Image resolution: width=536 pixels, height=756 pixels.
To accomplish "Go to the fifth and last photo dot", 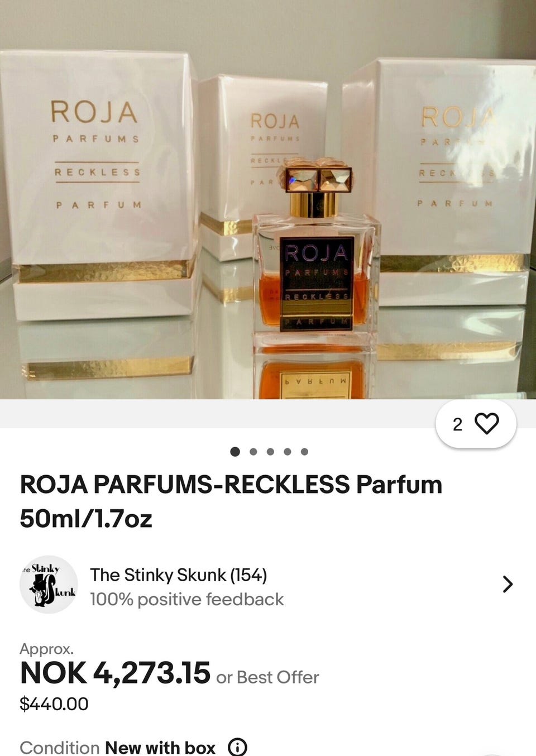I will click(304, 451).
